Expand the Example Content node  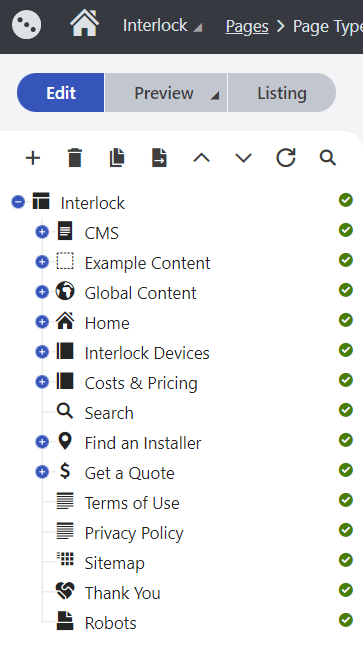[x=42, y=262]
